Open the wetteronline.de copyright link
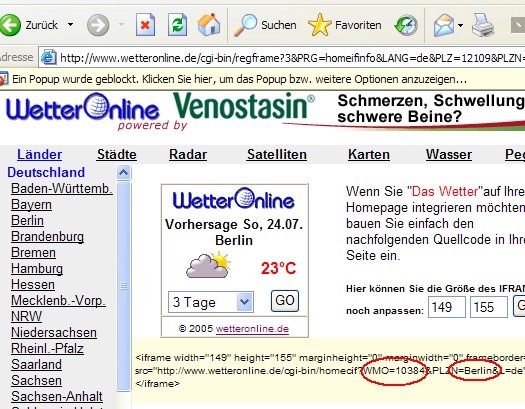The width and height of the screenshot is (525, 409). [252, 329]
